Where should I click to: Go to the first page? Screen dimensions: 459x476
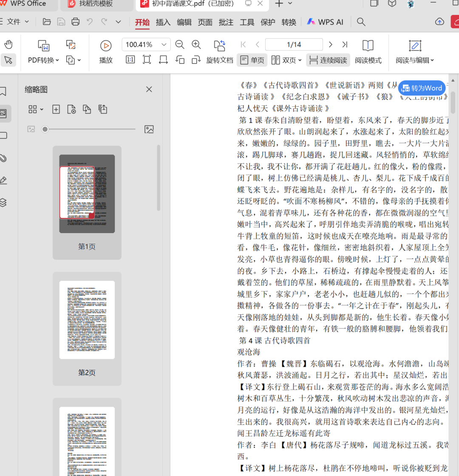[243, 45]
